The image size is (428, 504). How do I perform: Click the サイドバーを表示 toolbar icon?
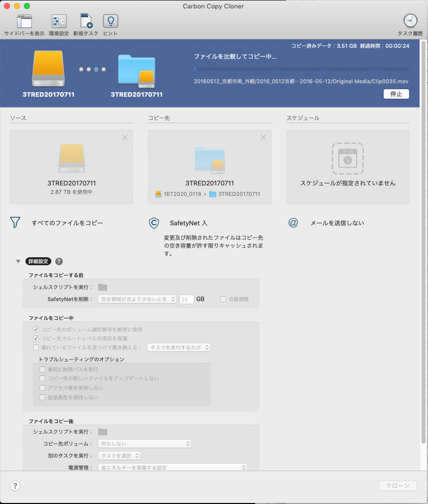(24, 21)
